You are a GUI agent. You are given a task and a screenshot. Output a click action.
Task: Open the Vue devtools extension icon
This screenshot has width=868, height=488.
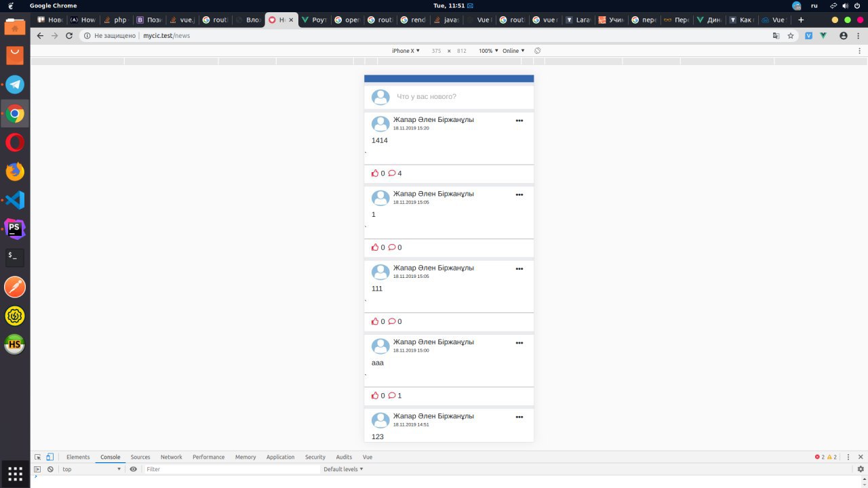pos(823,35)
